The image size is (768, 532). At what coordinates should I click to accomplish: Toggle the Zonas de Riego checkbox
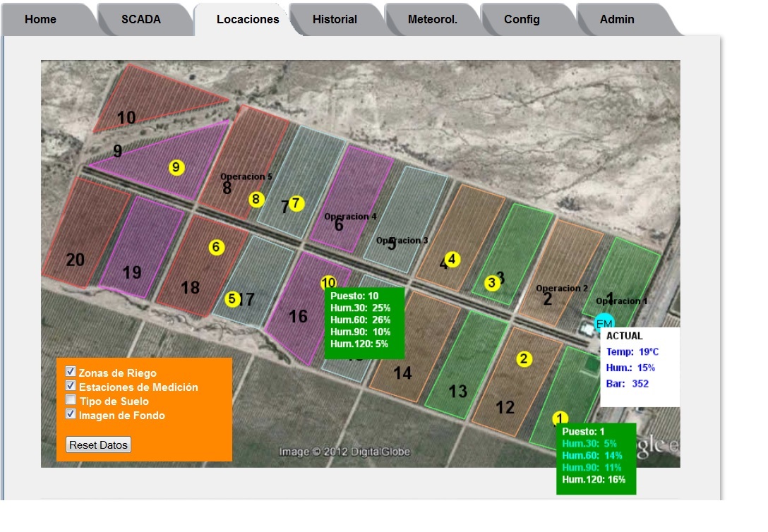tap(71, 372)
